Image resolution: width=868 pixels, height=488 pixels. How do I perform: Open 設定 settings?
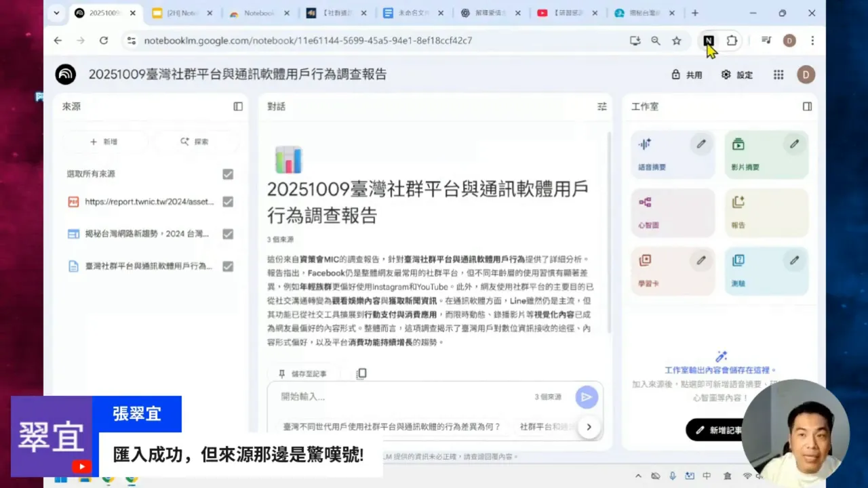(x=737, y=75)
